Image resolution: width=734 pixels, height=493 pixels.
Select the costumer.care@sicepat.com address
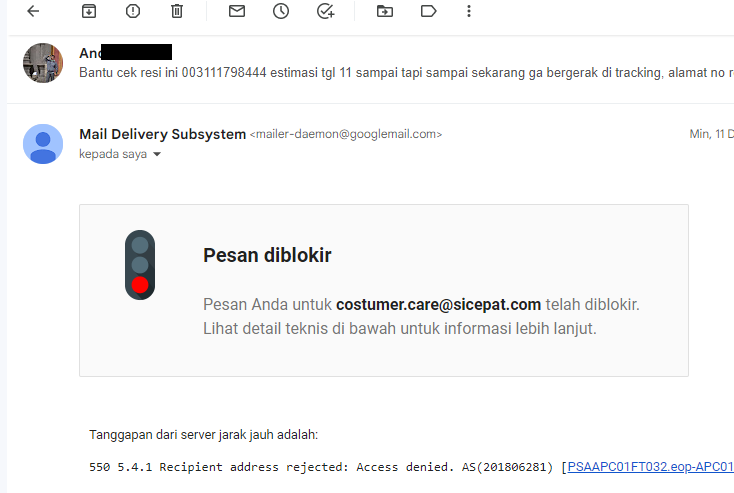point(438,304)
